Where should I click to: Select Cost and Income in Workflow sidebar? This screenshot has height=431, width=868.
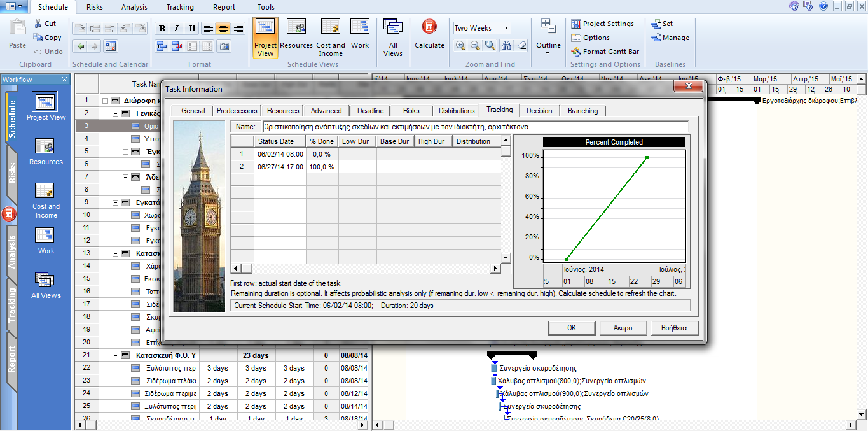point(46,200)
